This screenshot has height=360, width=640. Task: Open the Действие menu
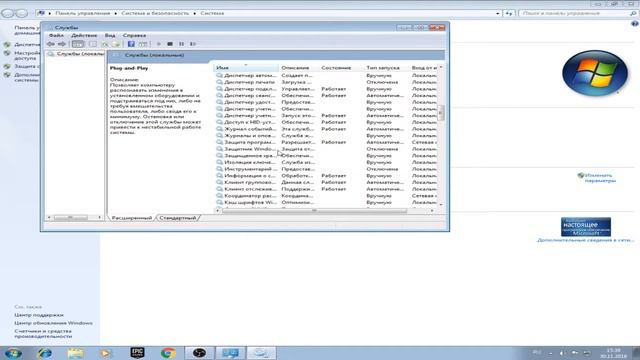click(84, 36)
